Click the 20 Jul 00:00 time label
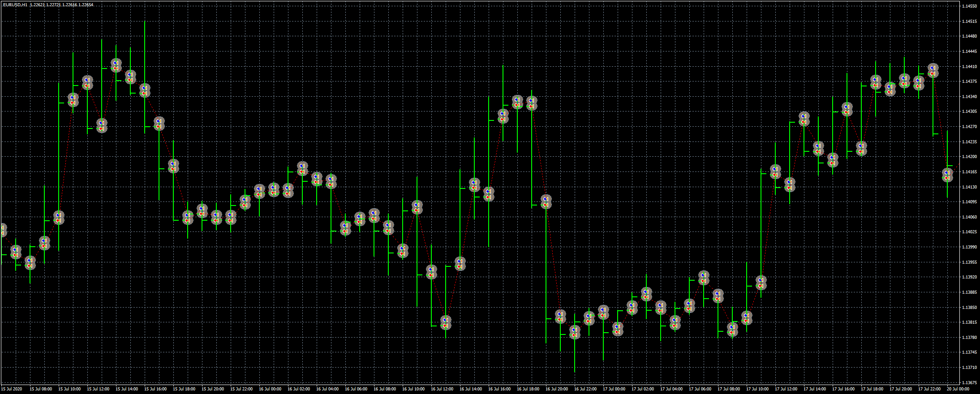980x394 pixels. coord(958,389)
